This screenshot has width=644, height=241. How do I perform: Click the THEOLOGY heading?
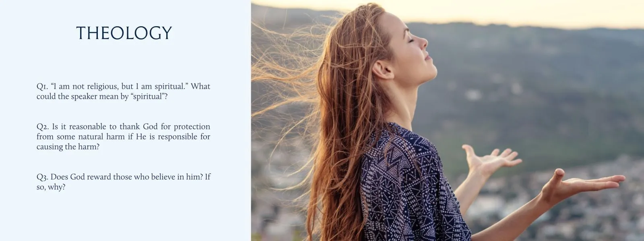click(x=124, y=33)
